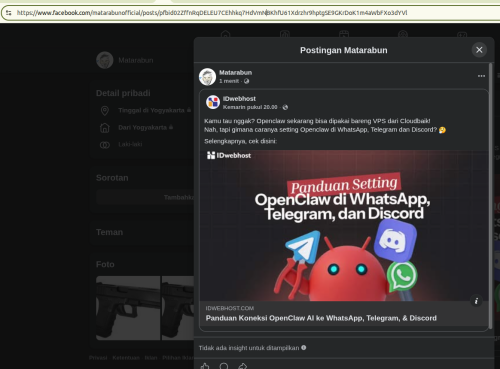Click 'Detail pribadi' heading on the profile page
The height and width of the screenshot is (369, 500).
[123, 93]
